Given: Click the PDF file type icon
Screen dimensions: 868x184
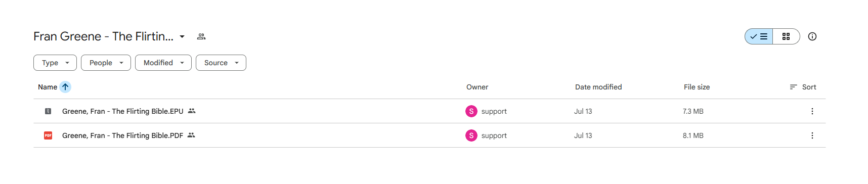Looking at the screenshot, I should coord(48,135).
